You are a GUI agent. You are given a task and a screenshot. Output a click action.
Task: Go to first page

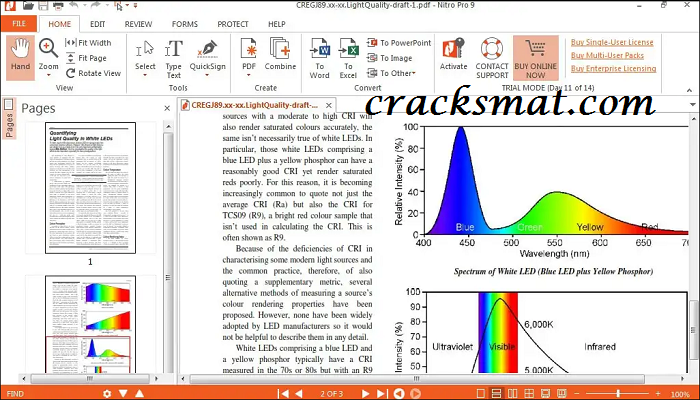(283, 393)
